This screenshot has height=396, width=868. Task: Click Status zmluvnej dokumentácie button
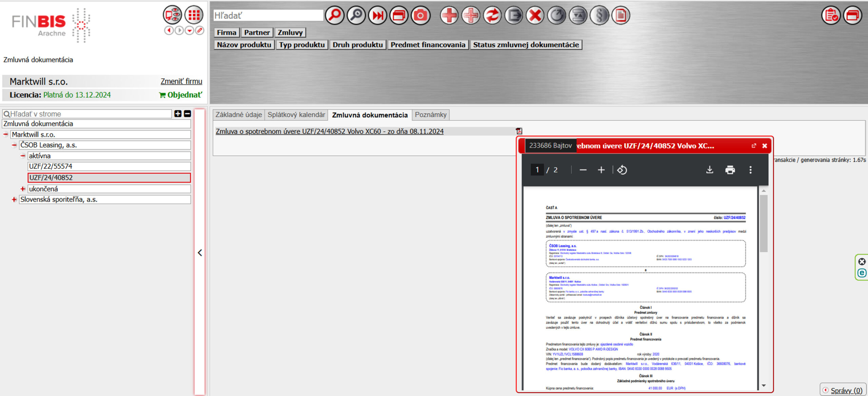(526, 45)
